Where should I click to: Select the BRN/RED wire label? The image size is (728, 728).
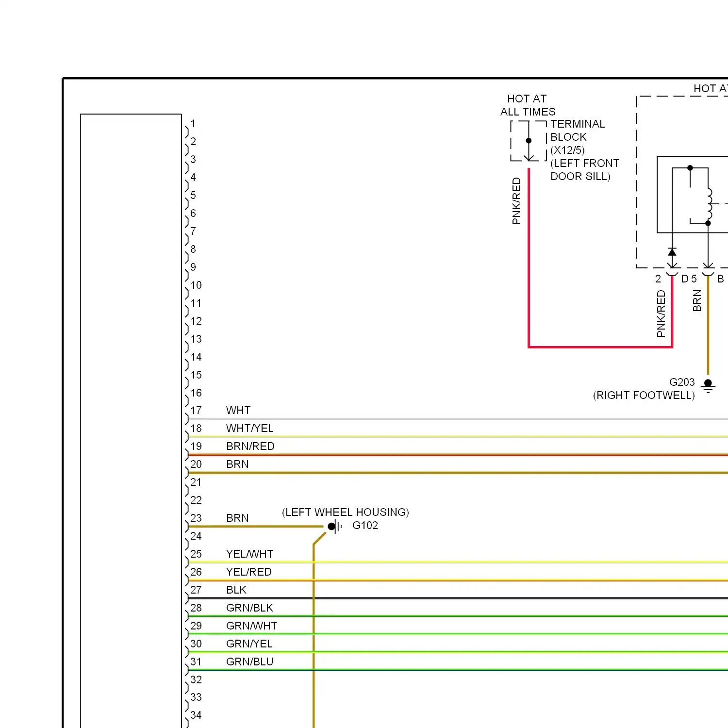(x=250, y=447)
